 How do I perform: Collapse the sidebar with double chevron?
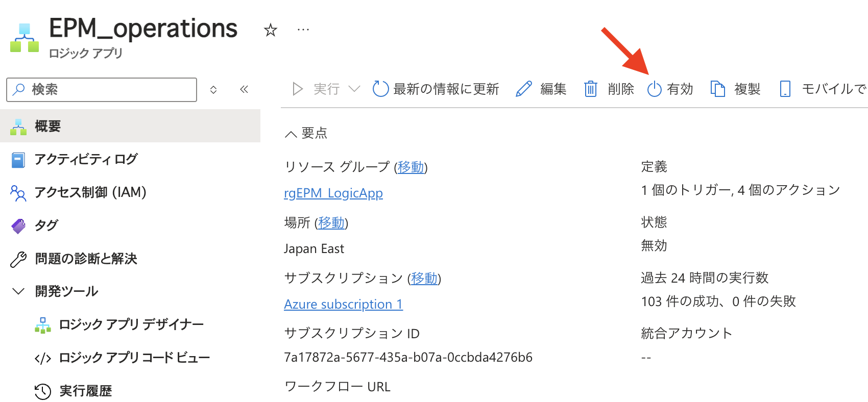[x=244, y=89]
